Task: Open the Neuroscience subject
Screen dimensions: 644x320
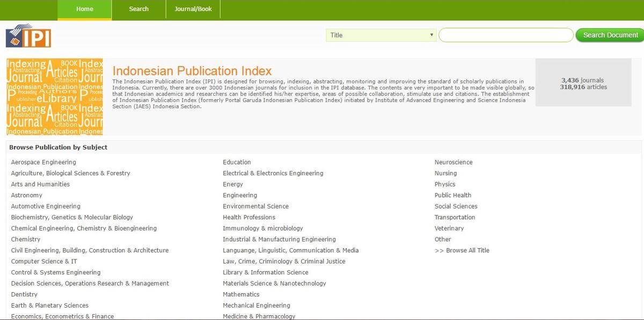Action: pos(453,162)
